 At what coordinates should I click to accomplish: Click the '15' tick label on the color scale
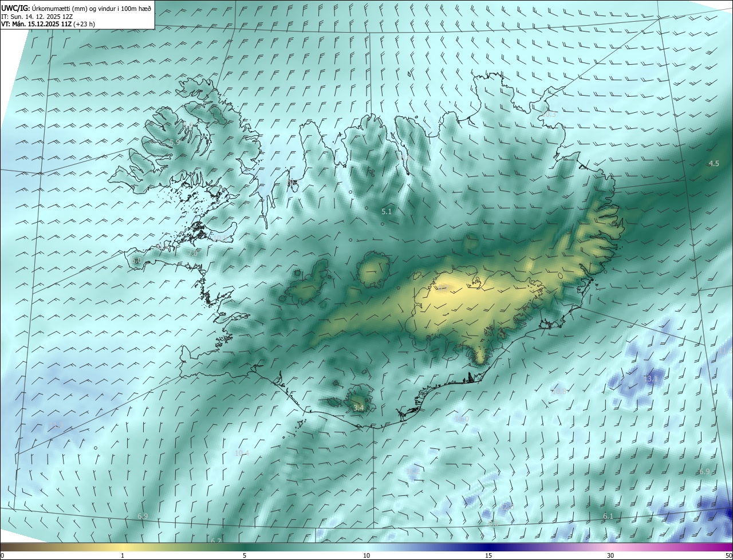(488, 555)
